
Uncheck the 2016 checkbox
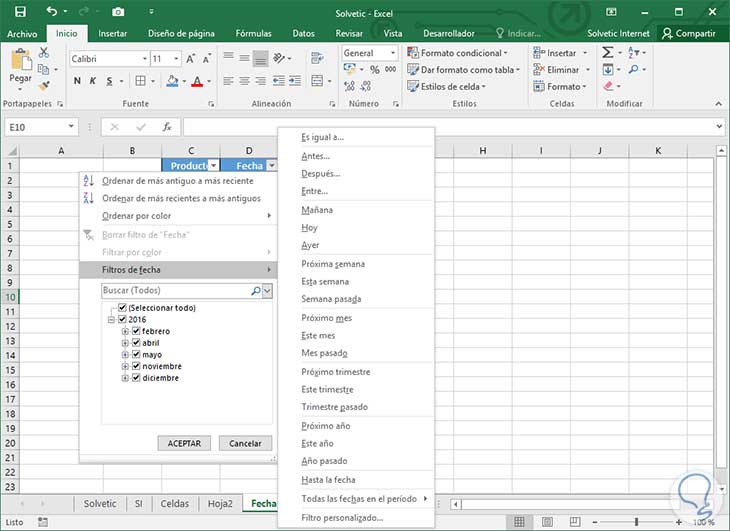click(122, 319)
